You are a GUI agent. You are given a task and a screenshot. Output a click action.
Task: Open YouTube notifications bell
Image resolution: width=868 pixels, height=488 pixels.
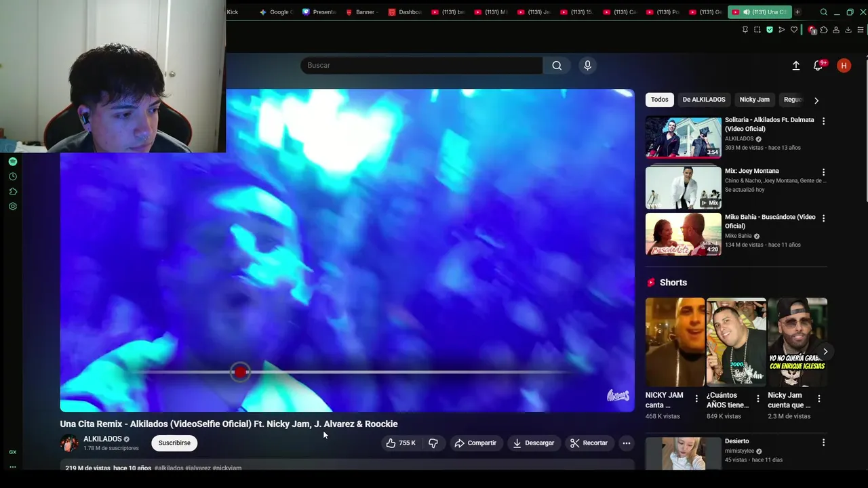pos(818,65)
